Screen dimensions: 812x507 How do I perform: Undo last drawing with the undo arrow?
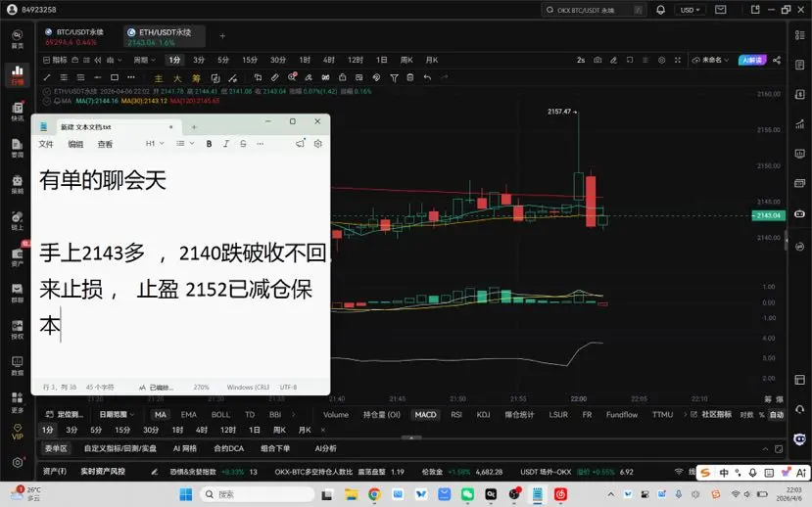427,77
